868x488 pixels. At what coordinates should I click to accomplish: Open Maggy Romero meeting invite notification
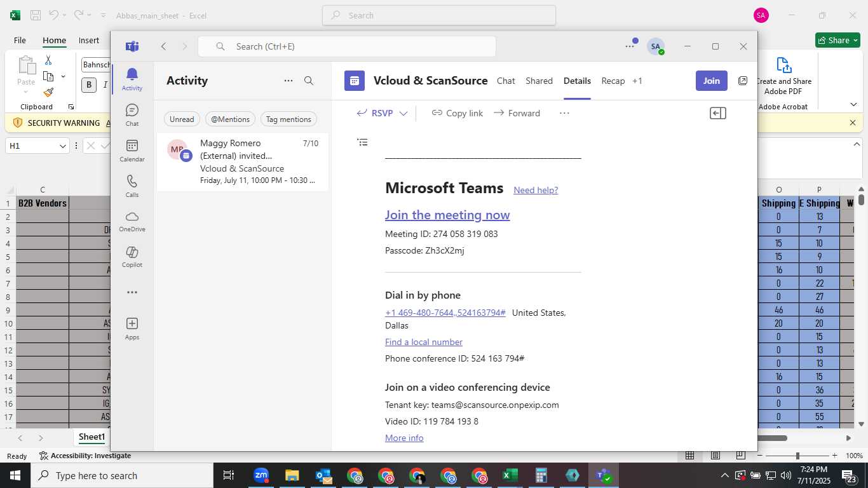(x=243, y=161)
